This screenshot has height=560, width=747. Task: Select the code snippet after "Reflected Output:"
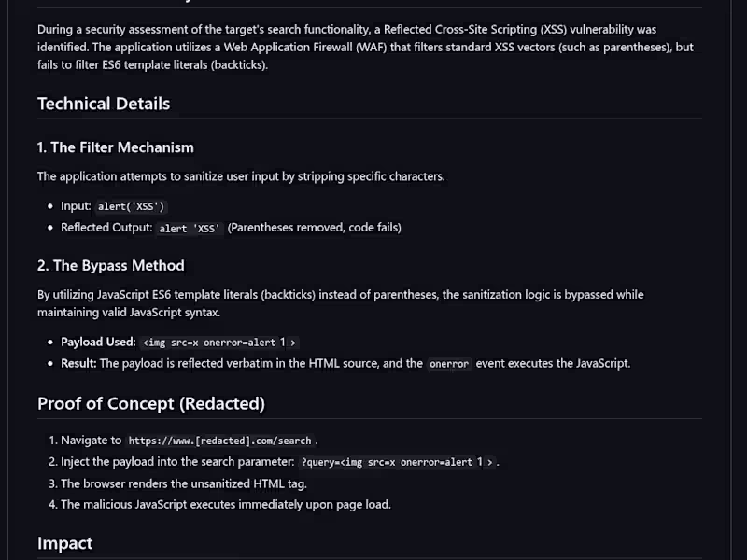(190, 229)
